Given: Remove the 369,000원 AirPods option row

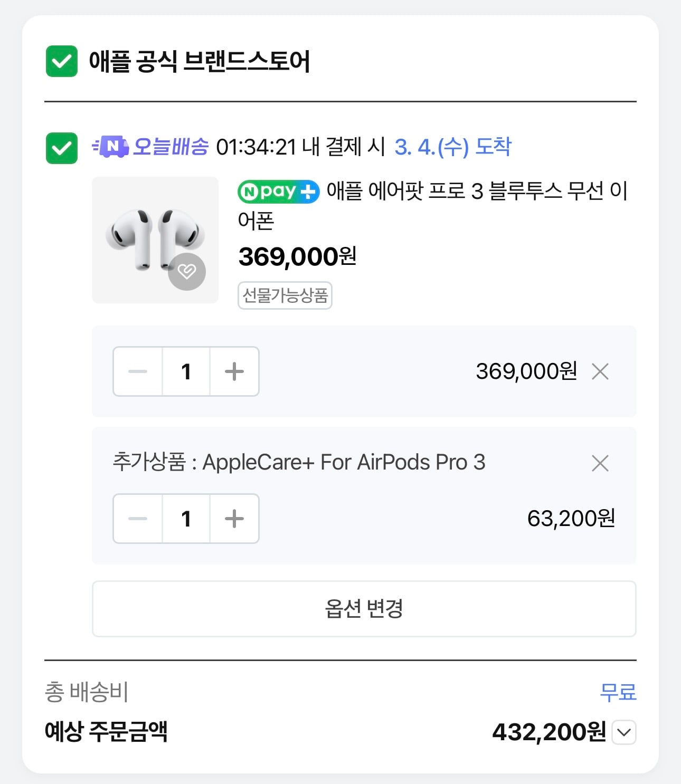Looking at the screenshot, I should point(600,371).
